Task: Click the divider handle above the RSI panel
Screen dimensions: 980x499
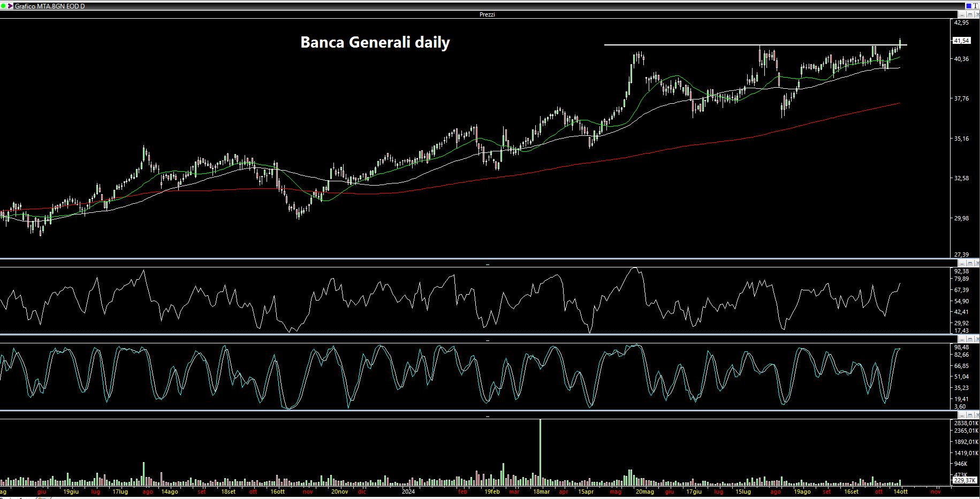Action: coord(487,265)
